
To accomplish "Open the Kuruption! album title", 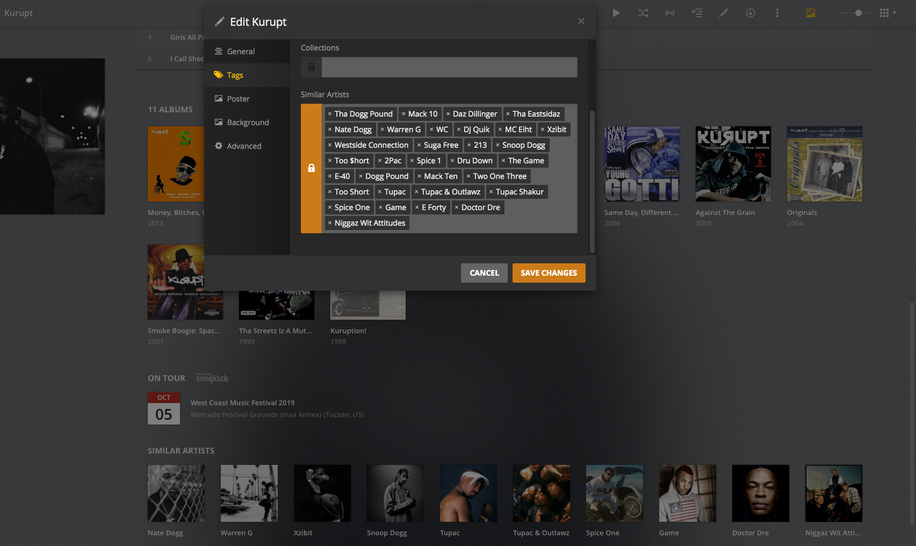I will [348, 331].
